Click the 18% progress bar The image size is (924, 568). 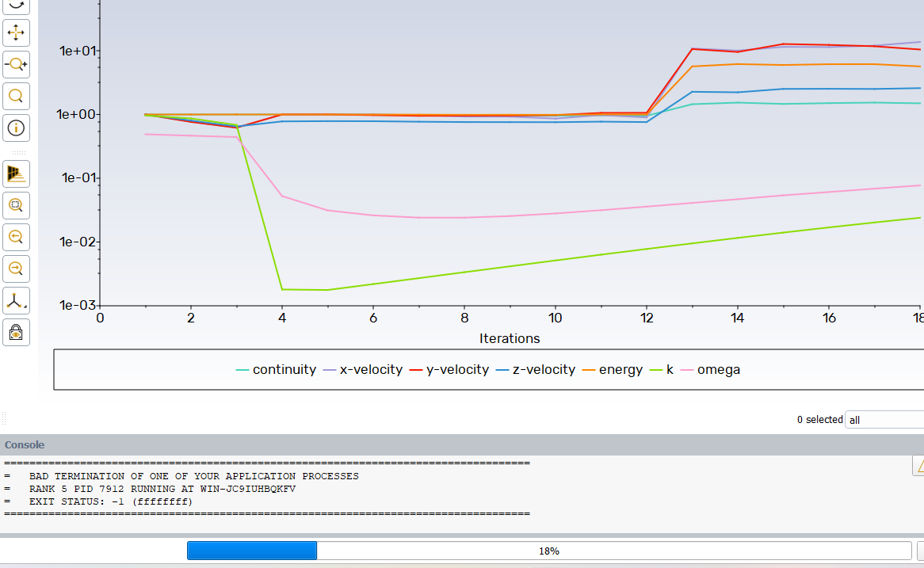[x=549, y=551]
